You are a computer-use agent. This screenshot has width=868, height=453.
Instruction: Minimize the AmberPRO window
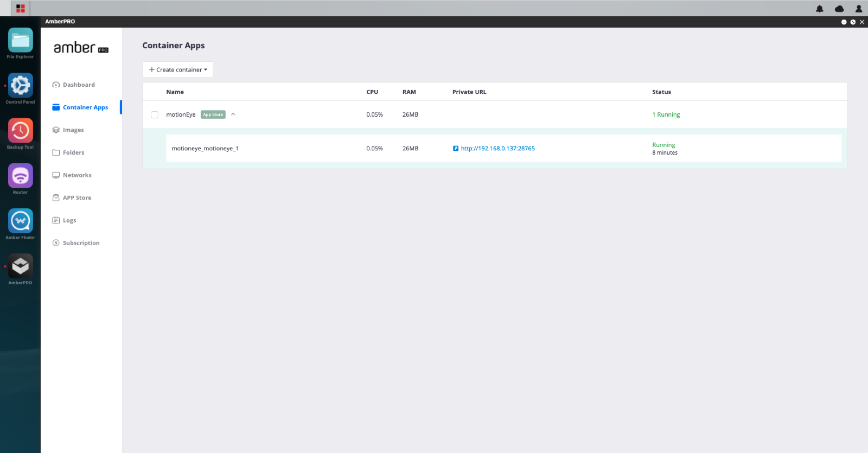coord(844,22)
